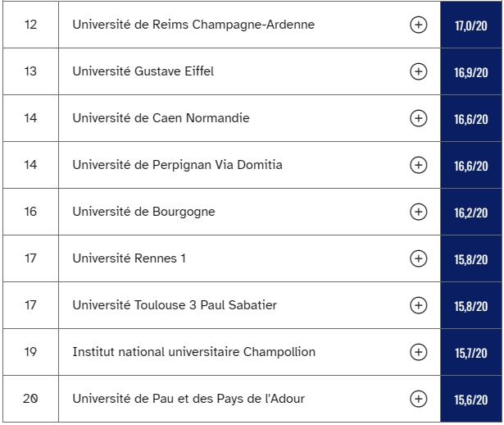
Task: Click the Université de Bourgogne name
Action: click(143, 212)
